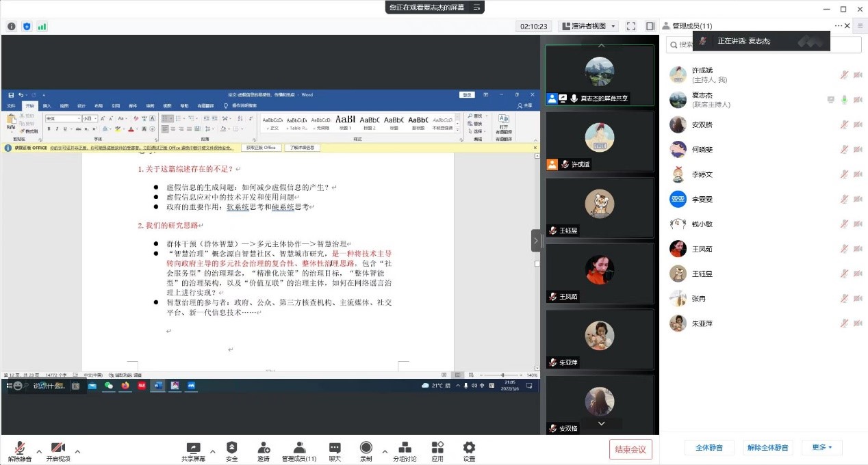868x465 pixels.
Task: Collapse the video strip with the side arrow
Action: tap(536, 241)
